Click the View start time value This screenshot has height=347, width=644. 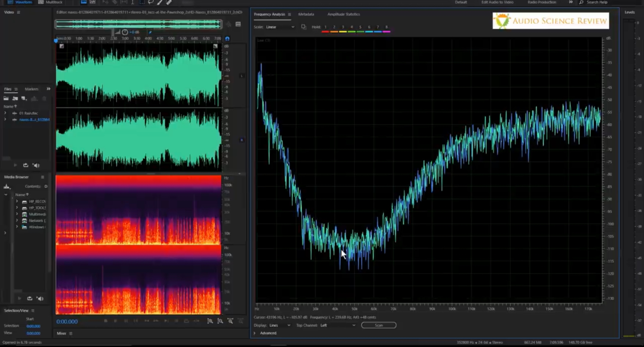(x=33, y=333)
